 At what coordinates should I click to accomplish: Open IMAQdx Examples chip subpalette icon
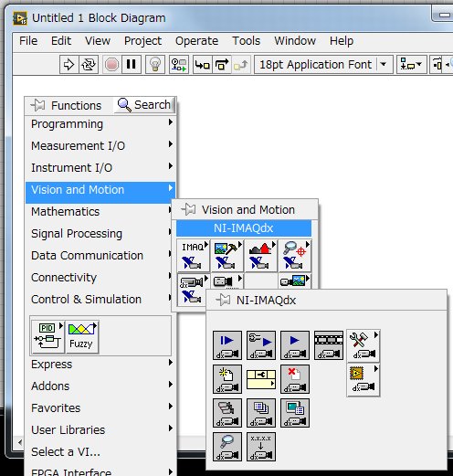pos(363,380)
